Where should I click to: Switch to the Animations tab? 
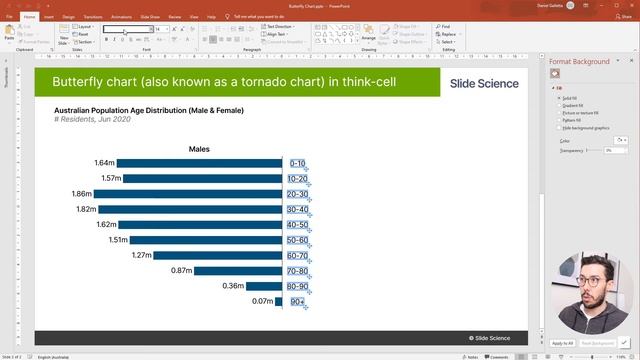(x=121, y=17)
